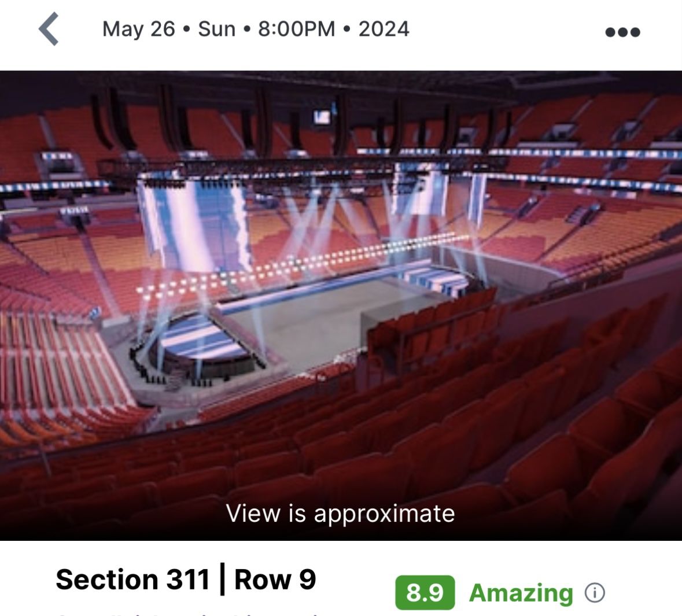The image size is (682, 616).
Task: Click May 26 in the header
Action: [x=139, y=29]
